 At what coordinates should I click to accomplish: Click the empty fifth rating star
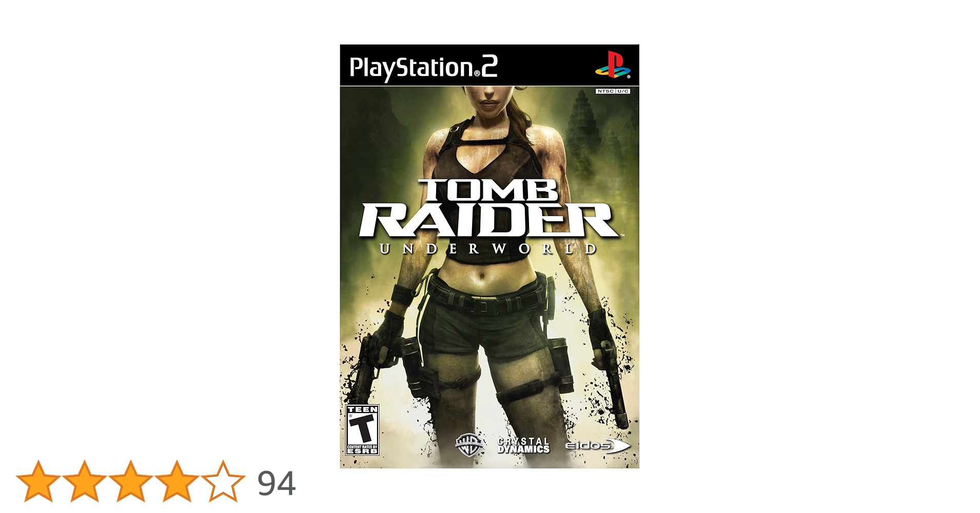pos(223,481)
